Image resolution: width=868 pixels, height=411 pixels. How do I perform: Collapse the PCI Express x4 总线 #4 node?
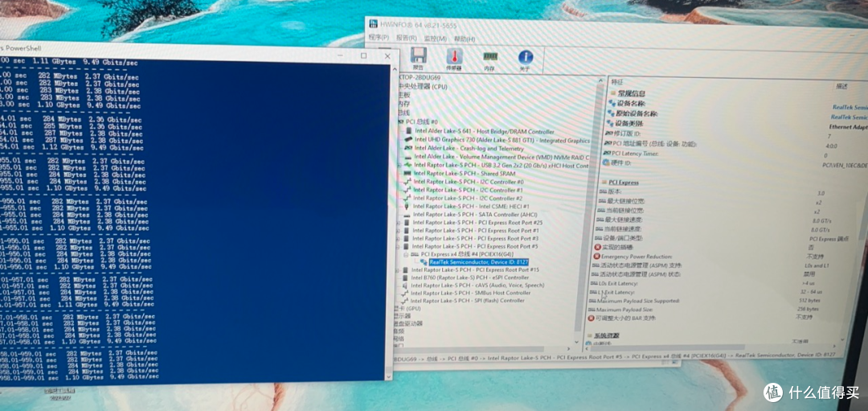click(407, 253)
